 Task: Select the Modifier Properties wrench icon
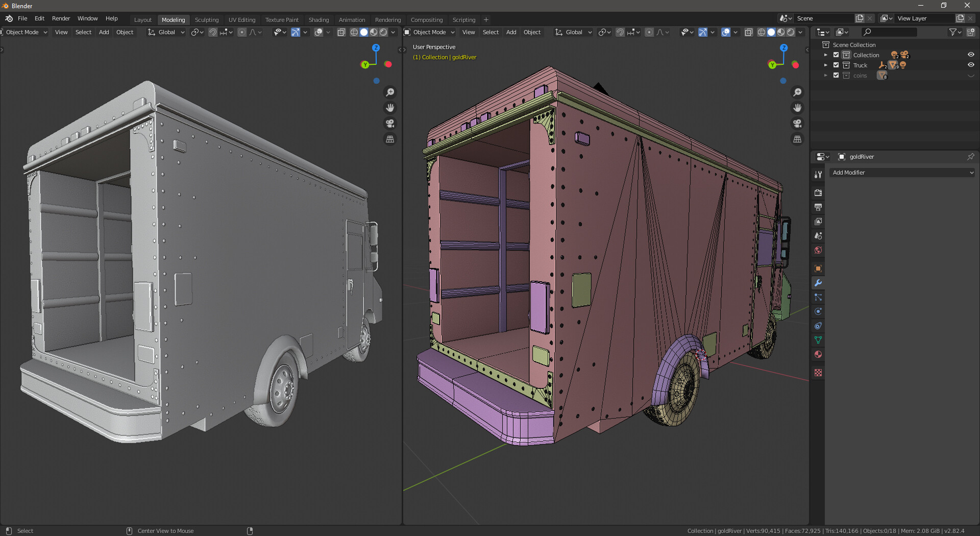coord(818,283)
